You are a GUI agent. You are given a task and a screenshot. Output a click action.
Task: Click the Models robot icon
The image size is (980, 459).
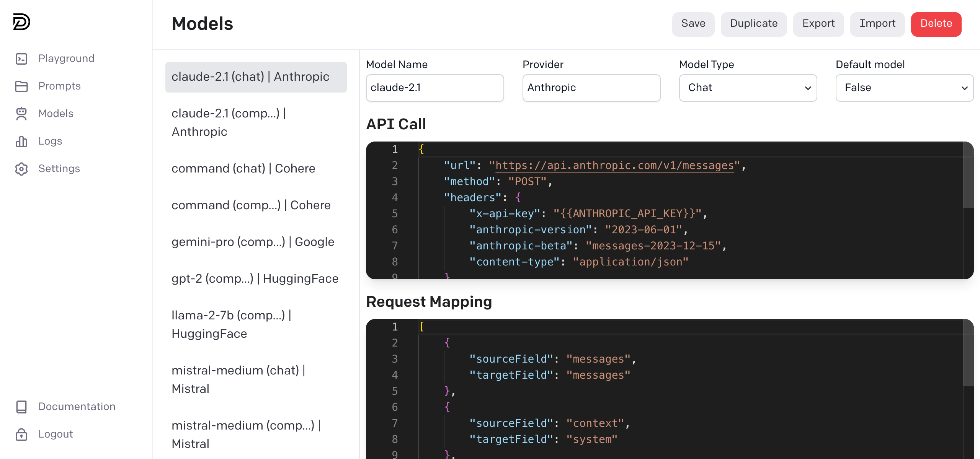(21, 114)
